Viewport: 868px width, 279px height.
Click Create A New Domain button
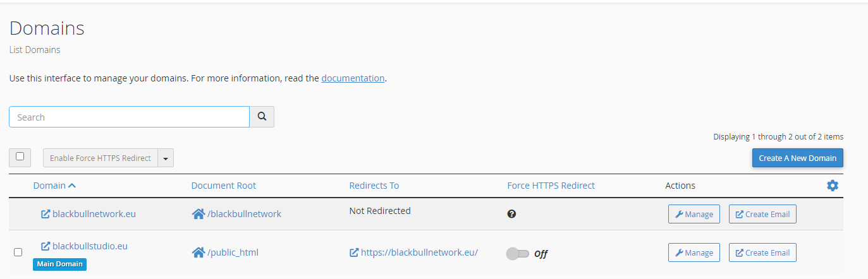pyautogui.click(x=797, y=158)
